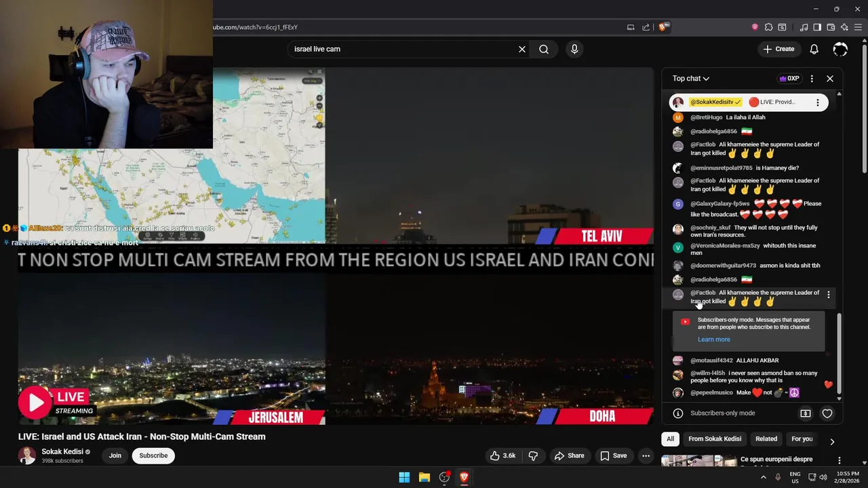This screenshot has width=868, height=488.
Task: Dislike the video
Action: coord(533,455)
